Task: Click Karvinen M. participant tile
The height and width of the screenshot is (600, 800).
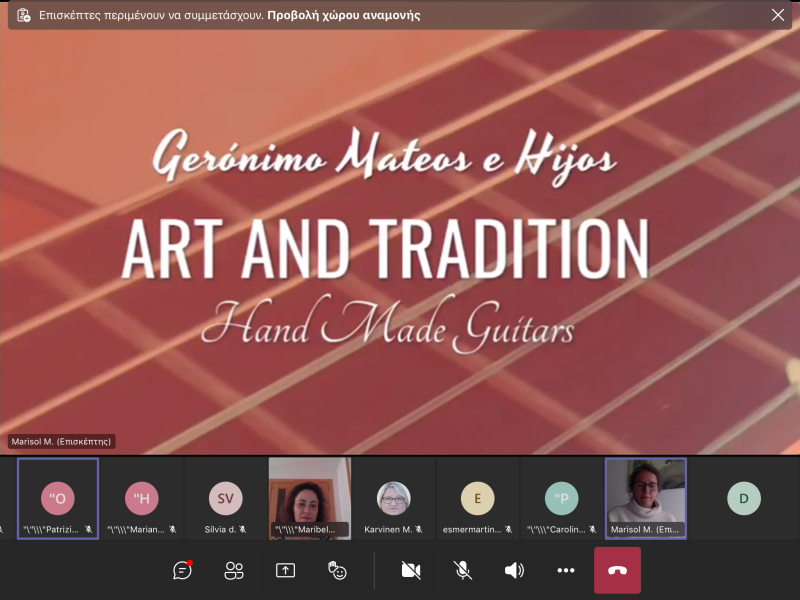Action: (394, 498)
